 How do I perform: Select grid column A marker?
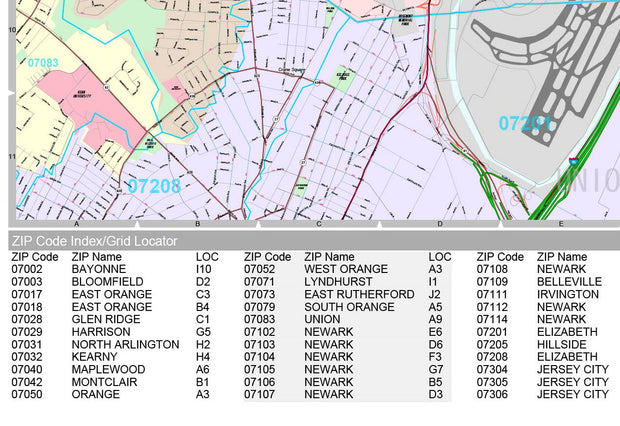pyautogui.click(x=76, y=224)
